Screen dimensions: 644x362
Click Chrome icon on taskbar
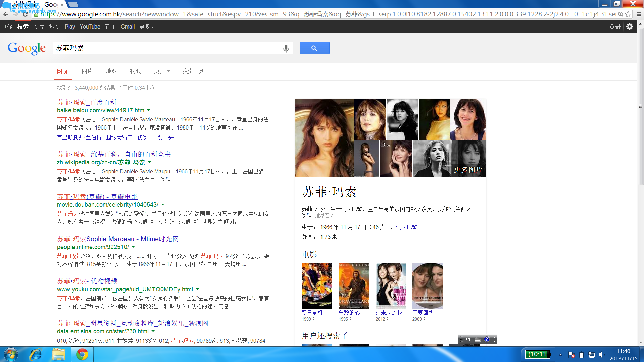(x=82, y=354)
